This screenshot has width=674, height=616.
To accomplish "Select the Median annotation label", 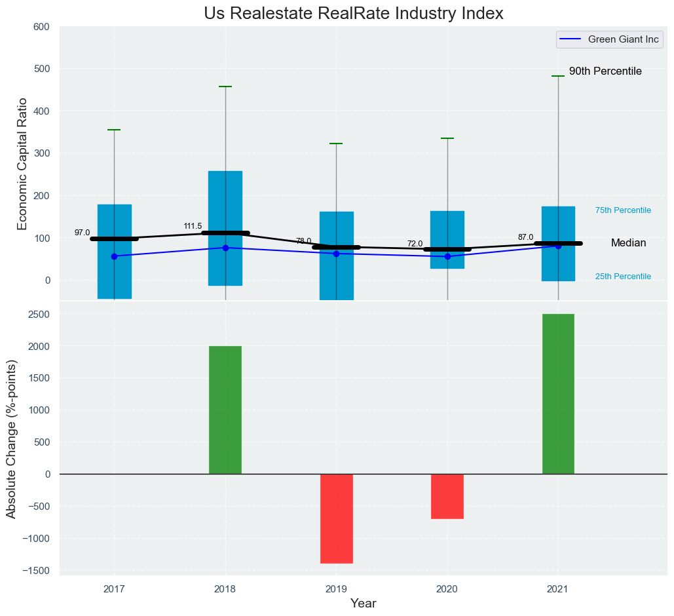I will pos(628,243).
